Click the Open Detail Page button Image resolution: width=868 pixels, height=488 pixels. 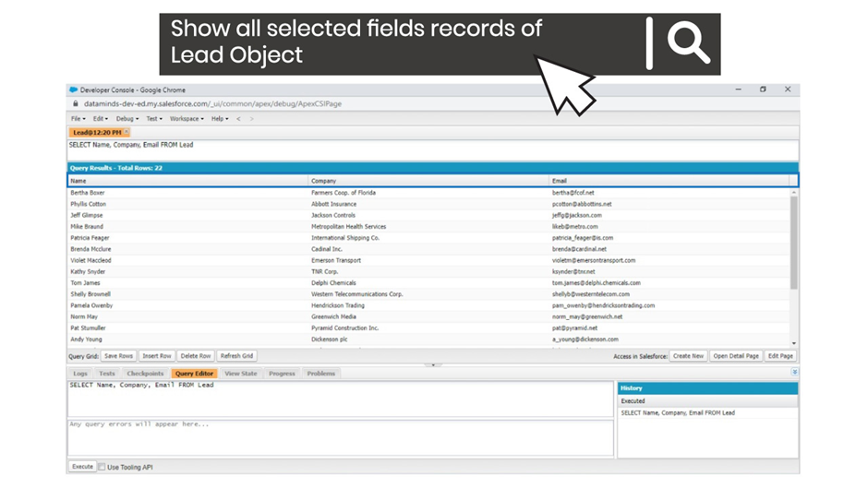[736, 356]
